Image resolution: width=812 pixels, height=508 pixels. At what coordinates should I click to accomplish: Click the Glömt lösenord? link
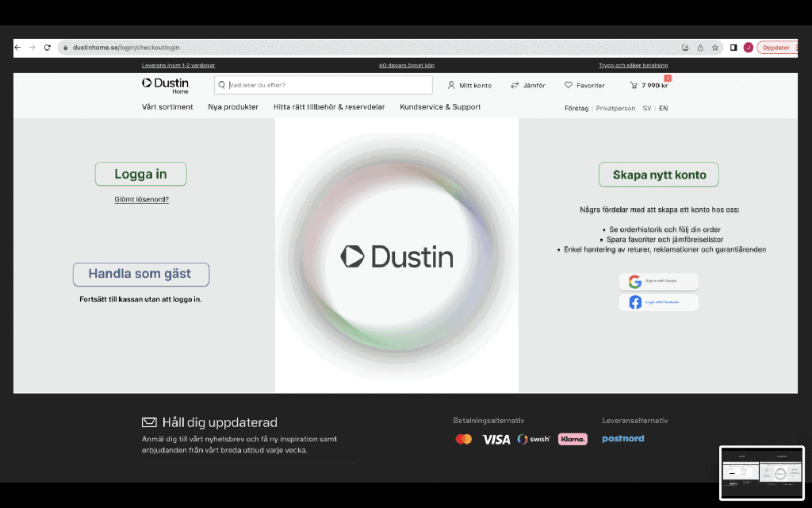tap(141, 199)
